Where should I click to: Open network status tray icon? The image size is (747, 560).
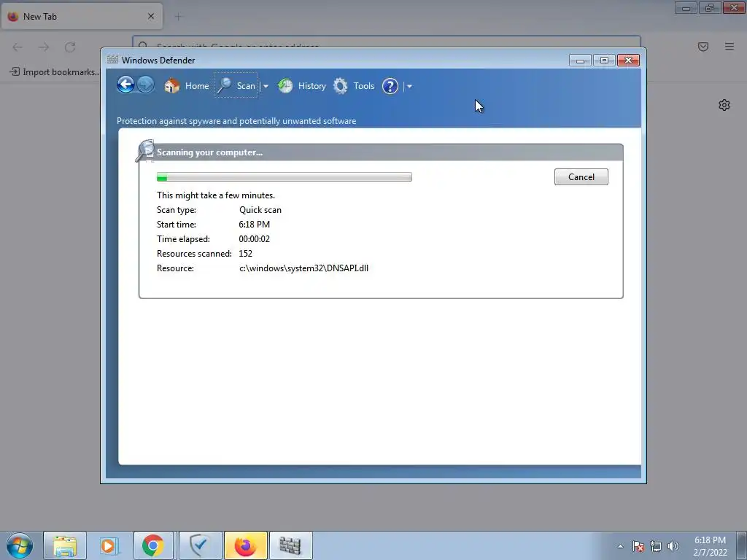[656, 546]
